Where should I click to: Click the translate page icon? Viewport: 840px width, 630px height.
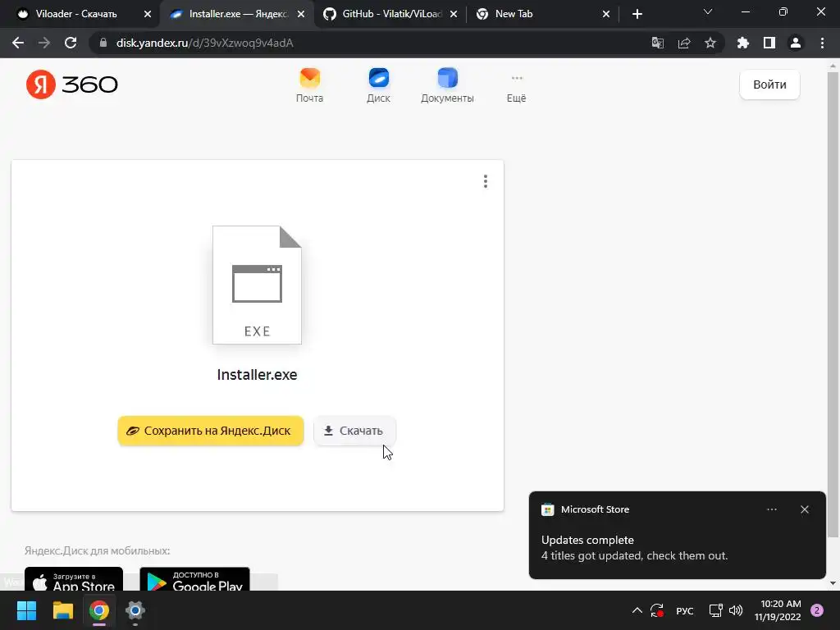657,43
